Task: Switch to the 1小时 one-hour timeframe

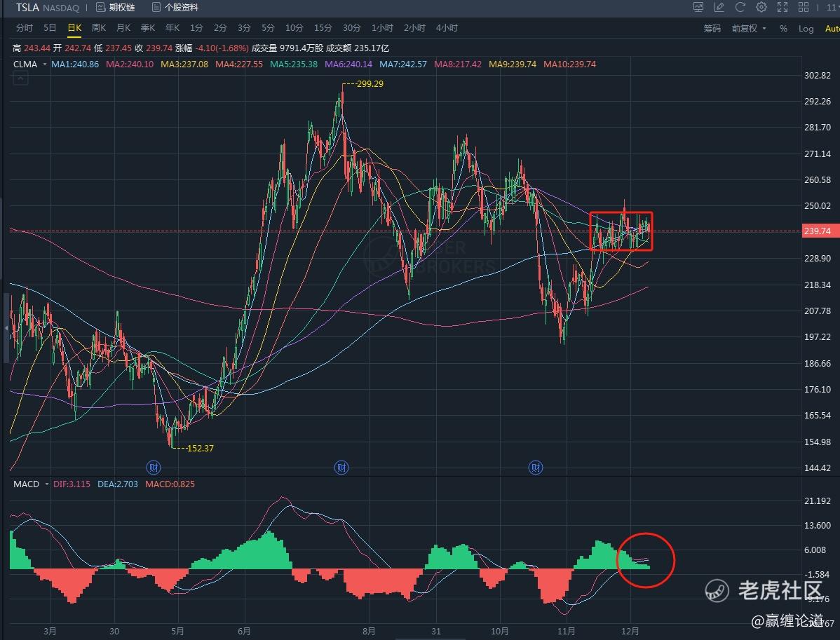Action: [383, 28]
